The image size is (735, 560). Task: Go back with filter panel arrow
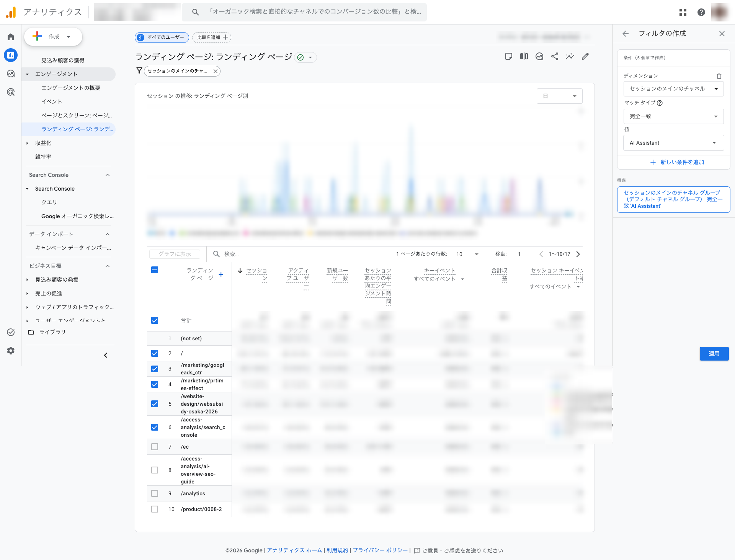point(626,34)
